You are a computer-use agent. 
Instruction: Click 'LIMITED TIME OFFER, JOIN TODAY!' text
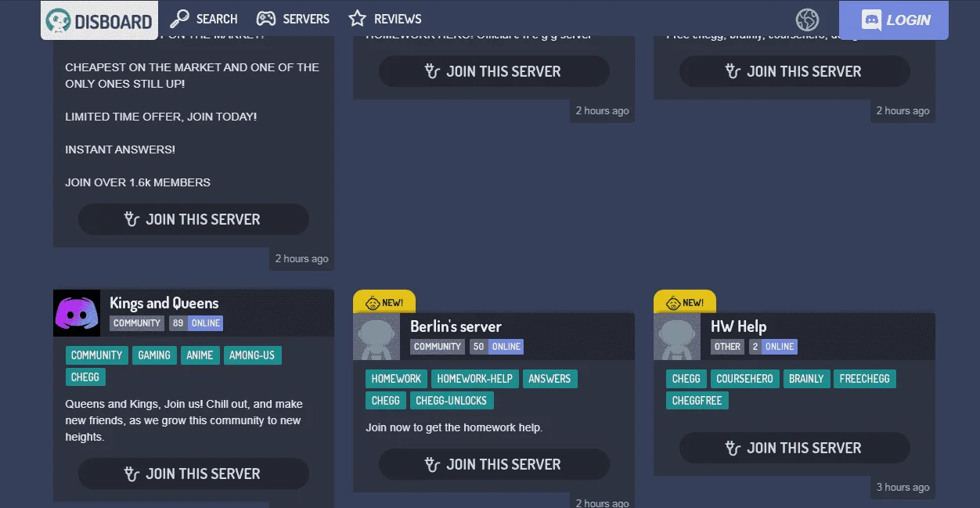(161, 117)
